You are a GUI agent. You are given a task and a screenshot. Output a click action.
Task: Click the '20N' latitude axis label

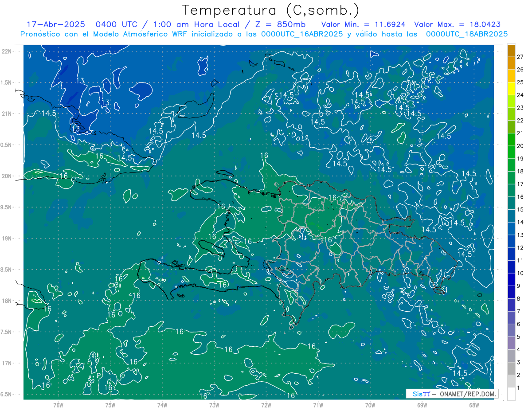8,176
